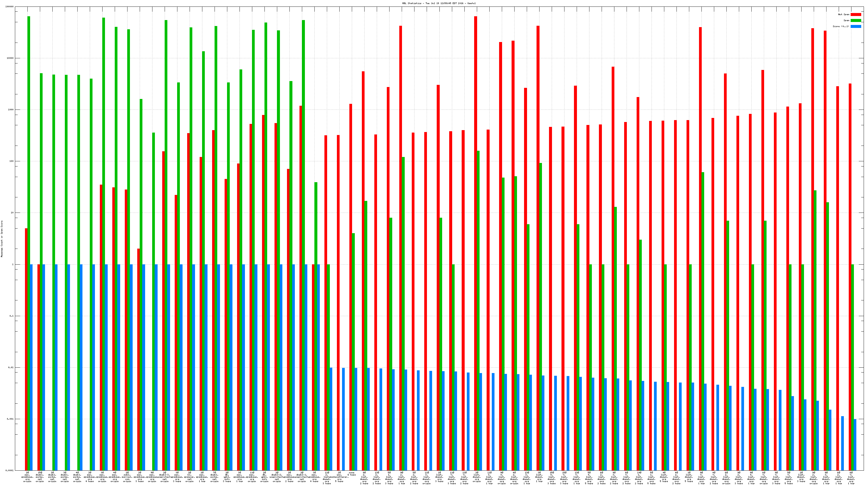Screen dimensions: 868x488
Task: Click the green Spam legend swatch
Action: point(856,21)
